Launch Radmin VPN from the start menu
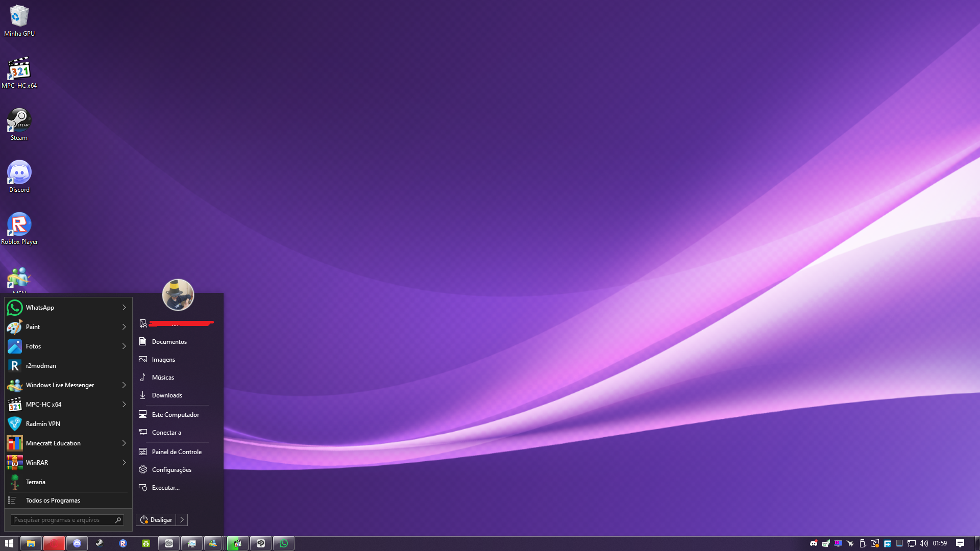The height and width of the screenshot is (551, 980). click(43, 424)
